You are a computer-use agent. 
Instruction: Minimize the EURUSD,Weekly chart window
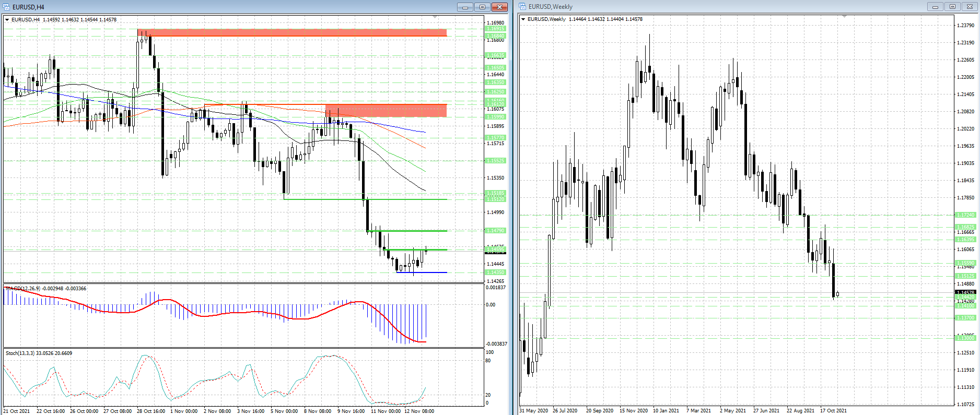tap(935, 7)
